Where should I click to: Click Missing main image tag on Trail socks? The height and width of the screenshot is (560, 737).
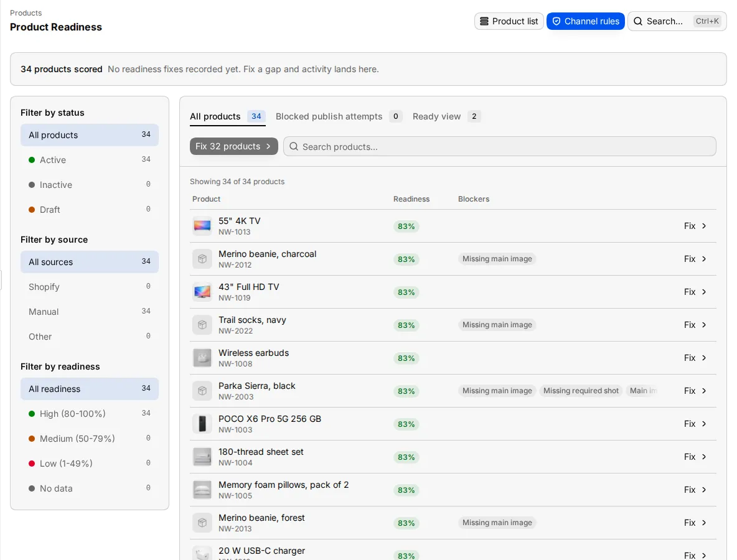(497, 325)
